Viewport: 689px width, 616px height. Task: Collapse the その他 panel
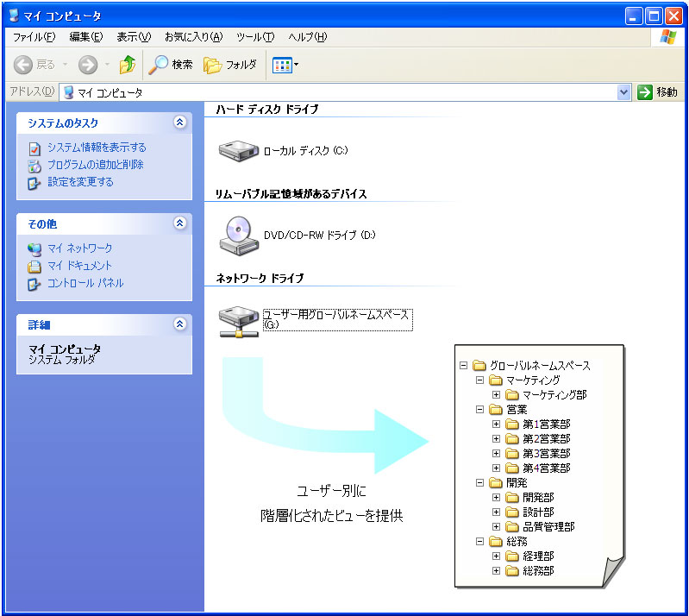tap(179, 223)
